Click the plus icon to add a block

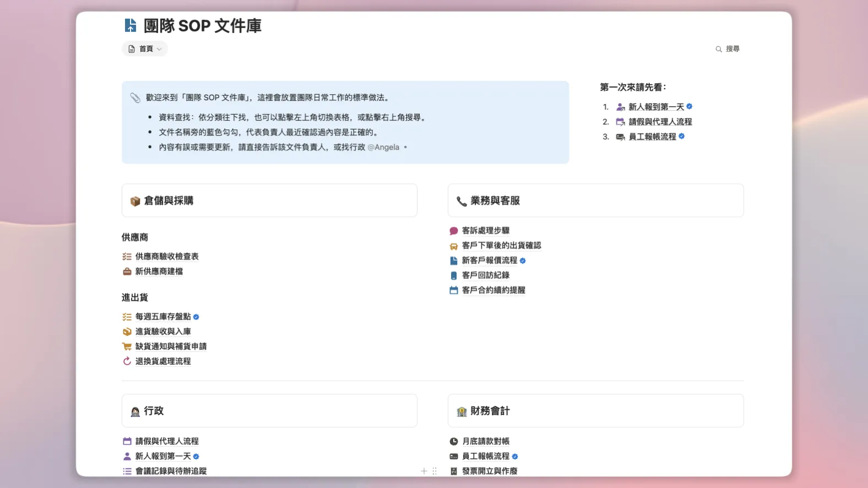(x=424, y=471)
